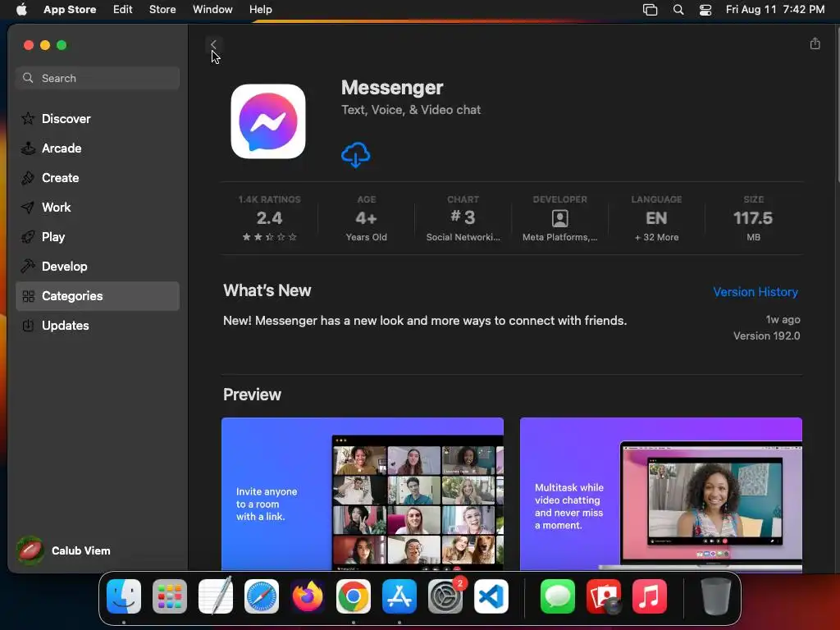Image resolution: width=840 pixels, height=630 pixels.
Task: Click the 117.5 MB size info
Action: coord(753,218)
